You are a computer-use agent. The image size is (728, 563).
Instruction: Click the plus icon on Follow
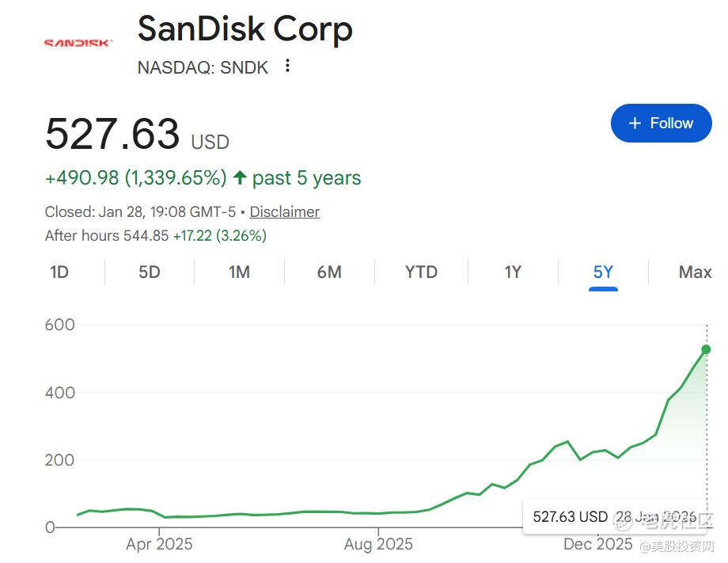pyautogui.click(x=635, y=124)
